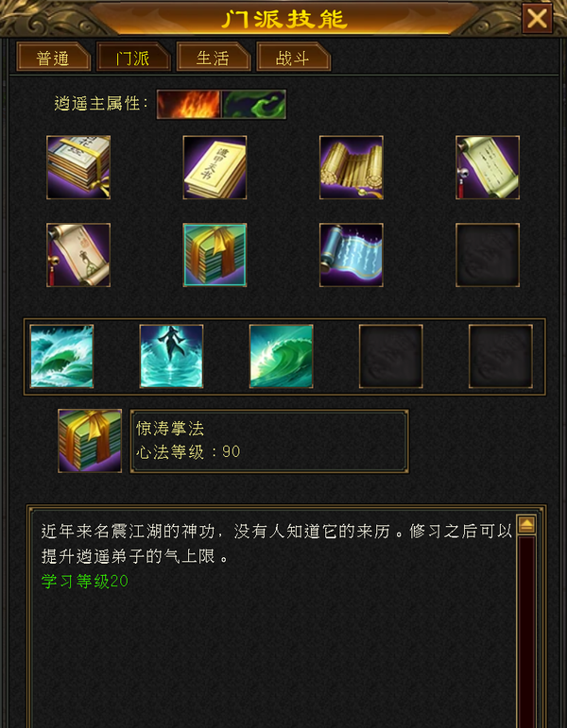Open the 战斗 tab

pos(293,57)
